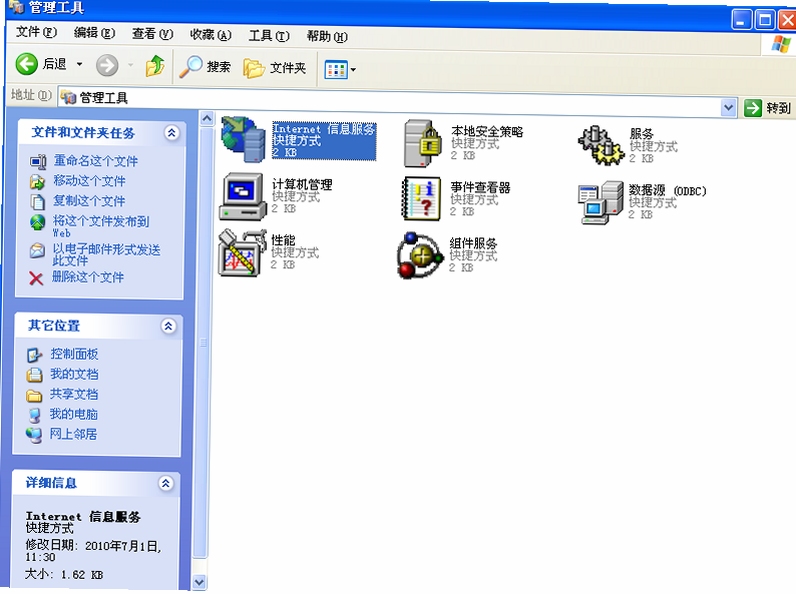Go up one folder level
This screenshot has width=796, height=594.
(155, 66)
